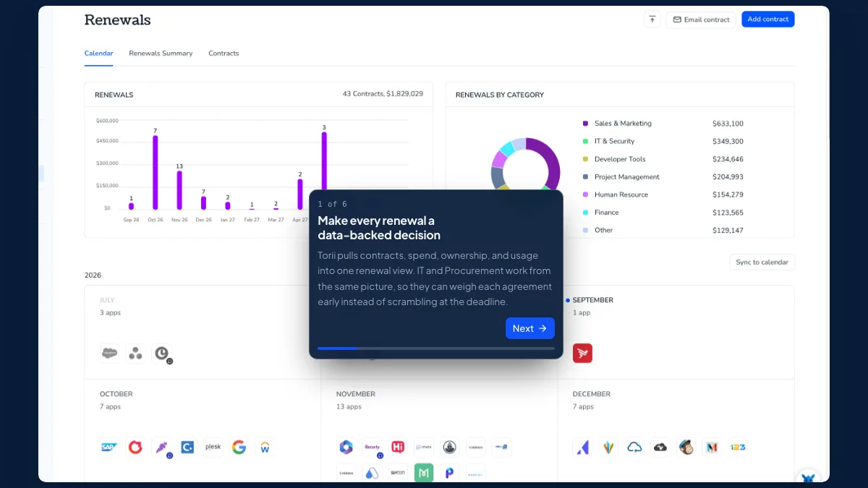Click the DECEMBER month heading

click(592, 394)
